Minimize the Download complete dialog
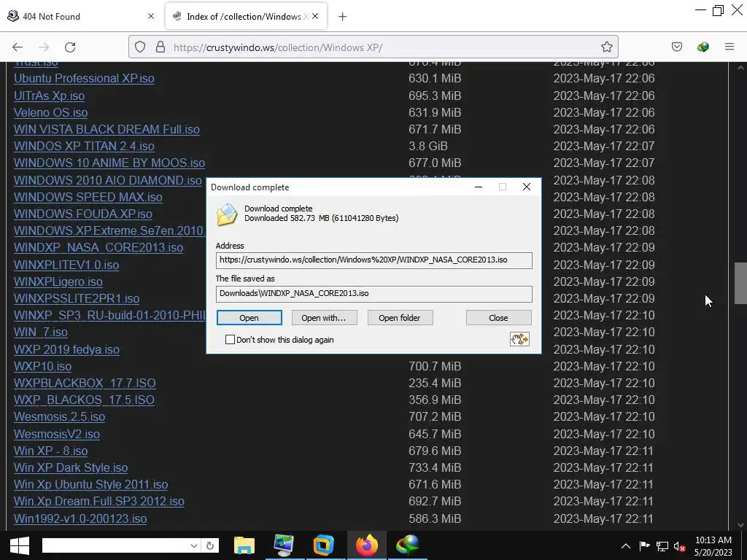This screenshot has width=747, height=560. 479,187
